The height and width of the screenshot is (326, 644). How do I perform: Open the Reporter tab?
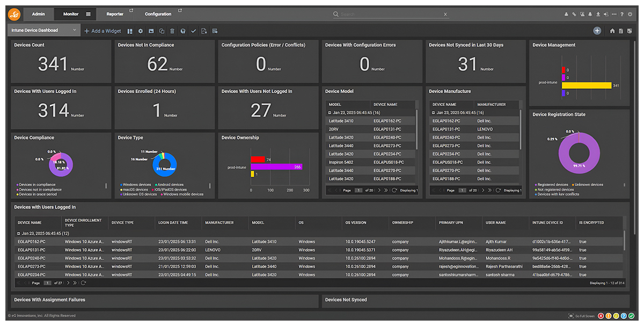[115, 14]
